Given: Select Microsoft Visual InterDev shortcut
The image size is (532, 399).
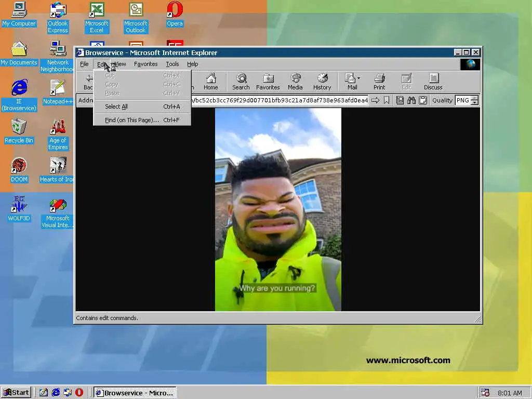Looking at the screenshot, I should [58, 212].
